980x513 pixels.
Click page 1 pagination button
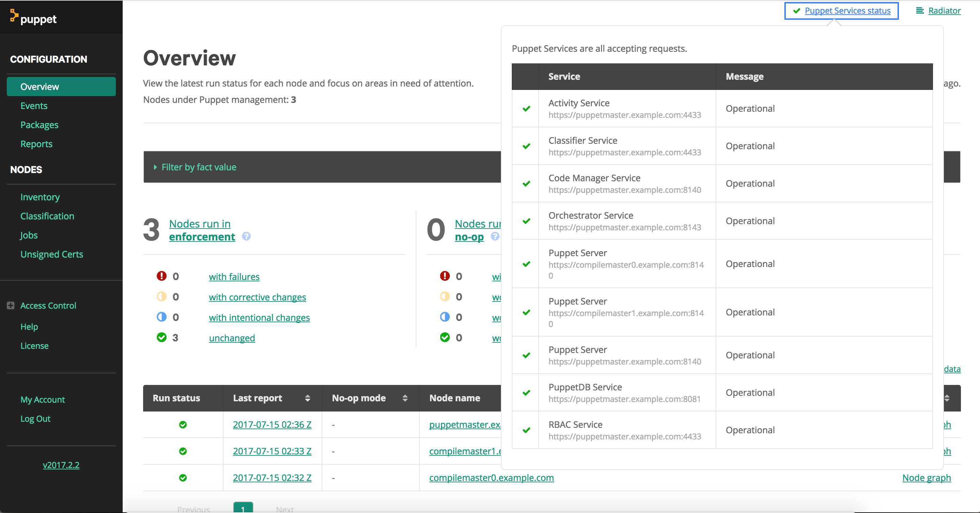pos(243,508)
